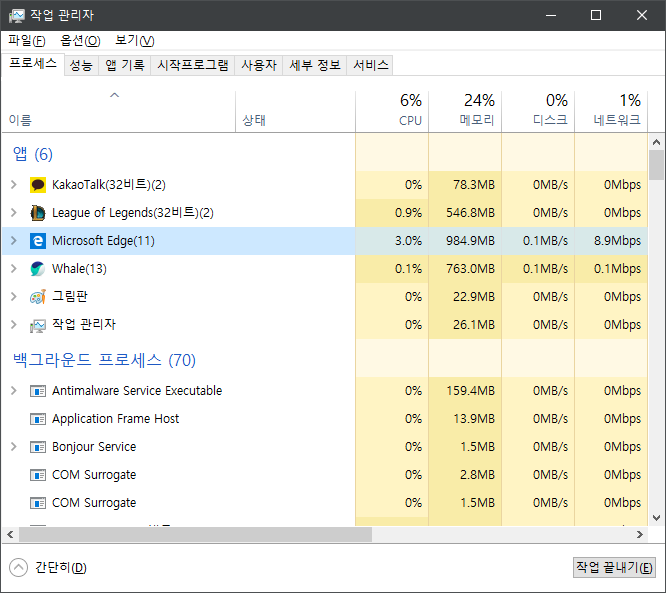Click horizontal scrollbar left arrow

[10, 535]
